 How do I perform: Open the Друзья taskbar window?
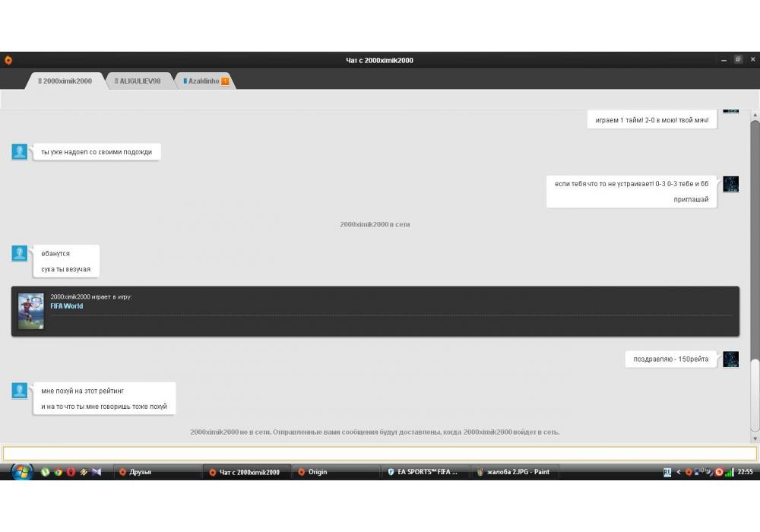[156, 472]
